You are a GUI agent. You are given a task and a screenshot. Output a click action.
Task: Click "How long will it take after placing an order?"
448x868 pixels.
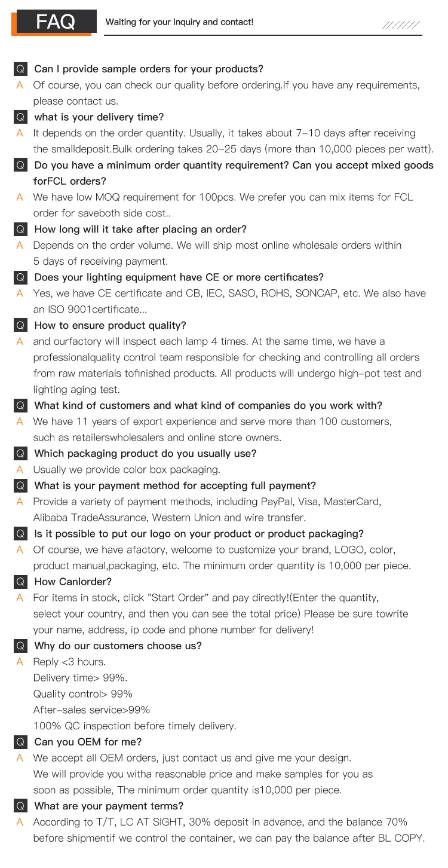point(140,230)
